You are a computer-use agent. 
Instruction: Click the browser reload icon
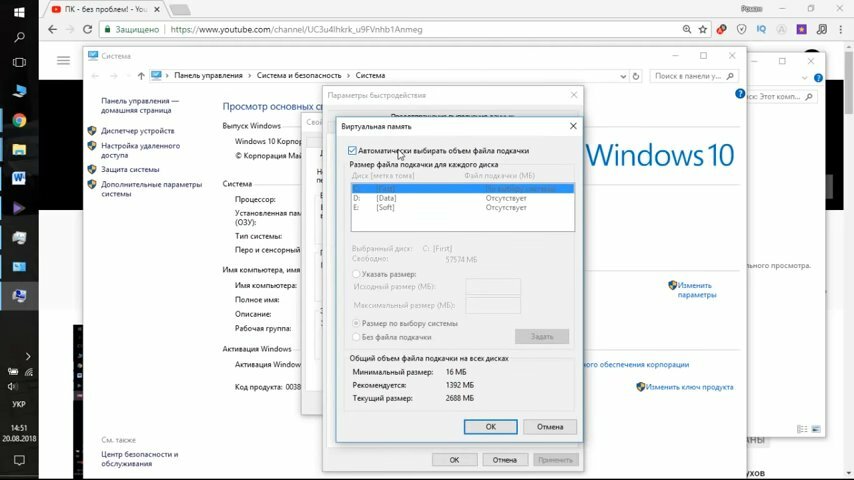pyautogui.click(x=87, y=29)
